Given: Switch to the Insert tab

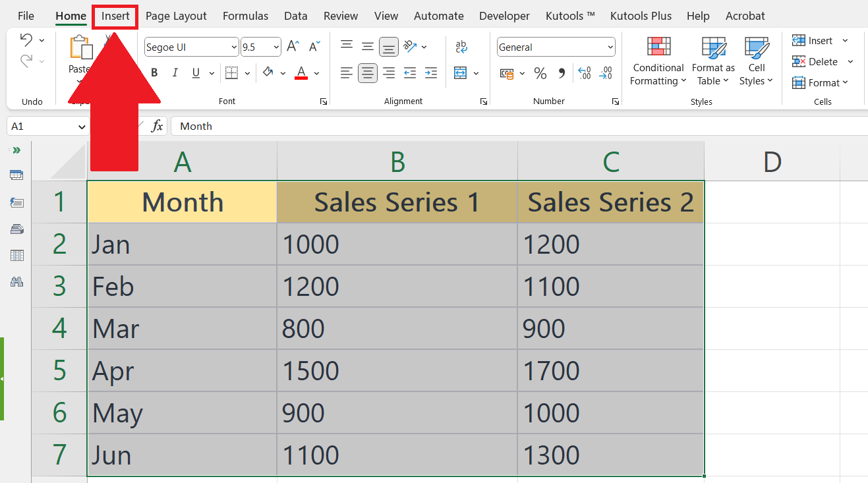Looking at the screenshot, I should click(x=115, y=16).
